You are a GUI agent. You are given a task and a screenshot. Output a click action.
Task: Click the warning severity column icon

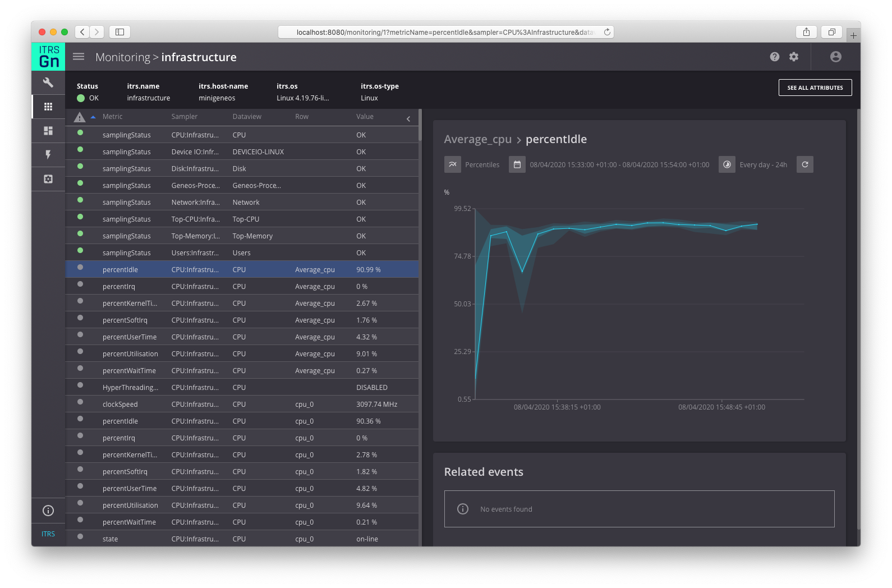click(x=80, y=117)
